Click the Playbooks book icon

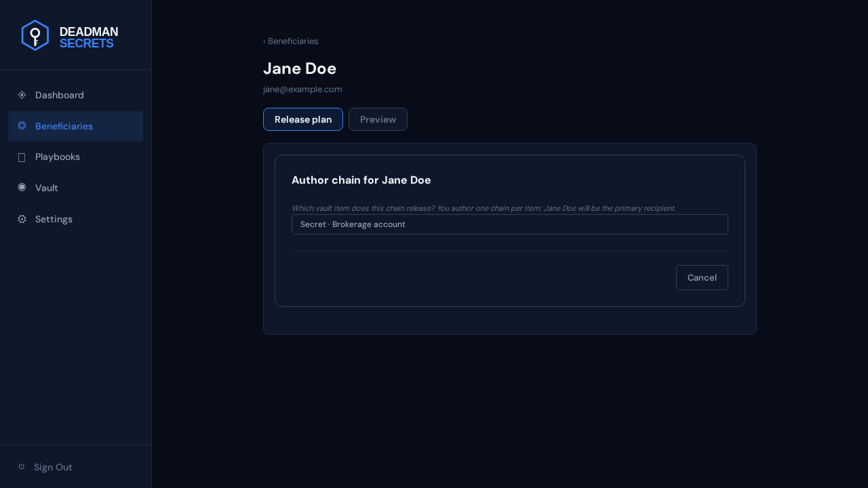coord(22,157)
